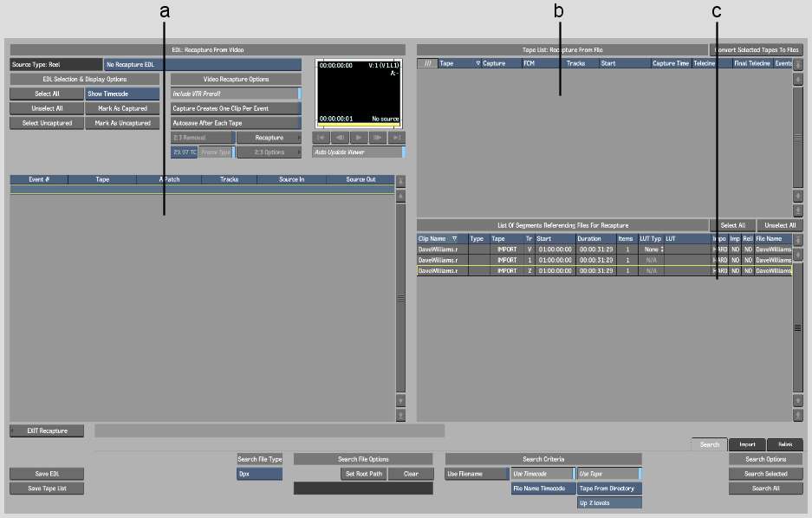Viewport: 812px width, 518px height.
Task: Click the EDL event list vertical scrollbar
Action: (400, 295)
